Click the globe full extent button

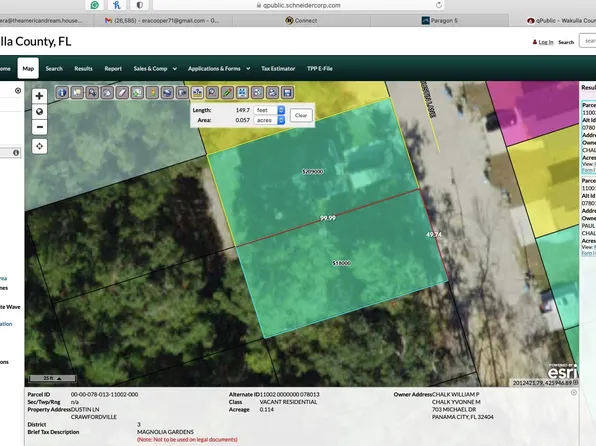pyautogui.click(x=39, y=111)
